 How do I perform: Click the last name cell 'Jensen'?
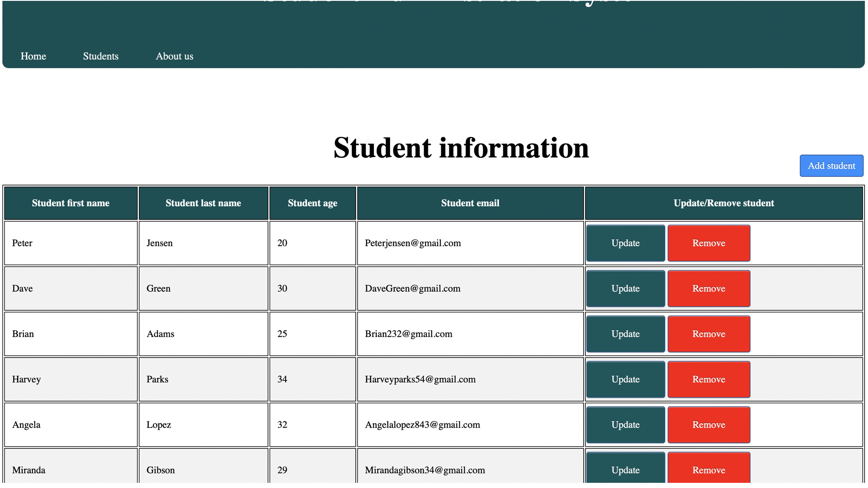[x=203, y=243]
